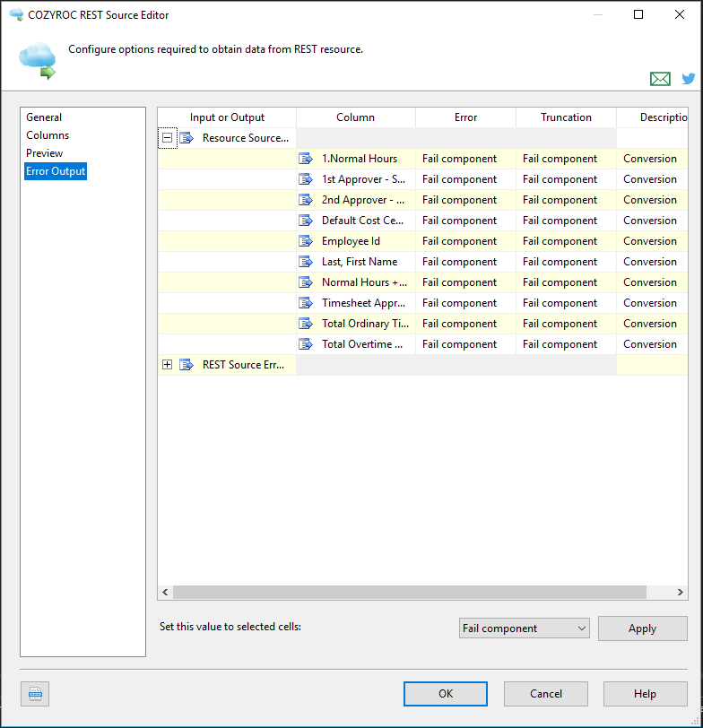Select Error cell for 1st Approver row
Image resolution: width=703 pixels, height=728 pixels.
point(465,179)
